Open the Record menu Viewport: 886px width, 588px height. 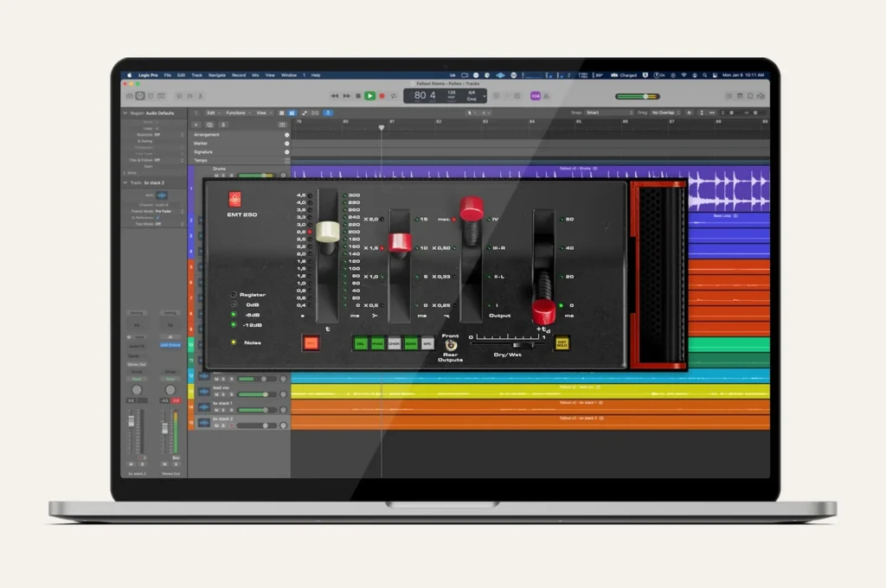[x=239, y=75]
